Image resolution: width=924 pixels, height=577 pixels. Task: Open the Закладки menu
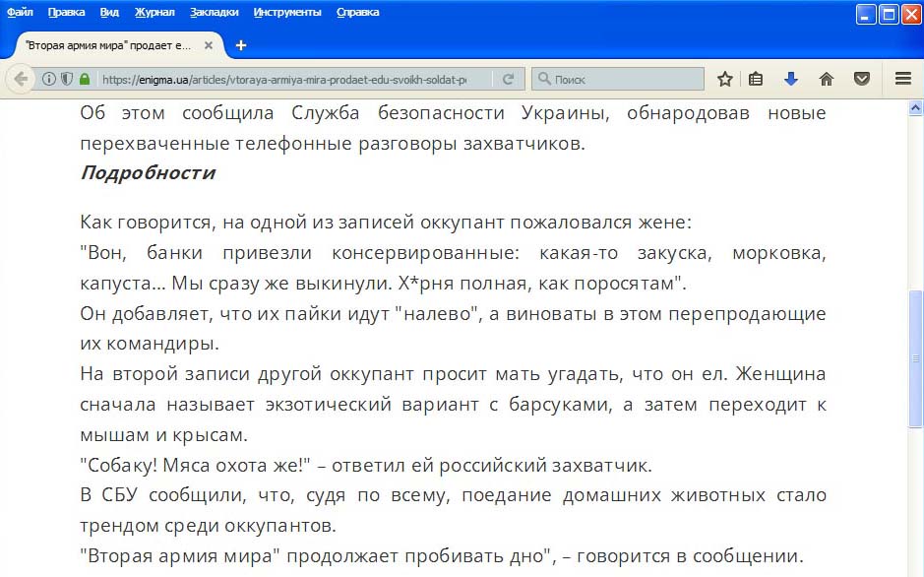coord(214,12)
